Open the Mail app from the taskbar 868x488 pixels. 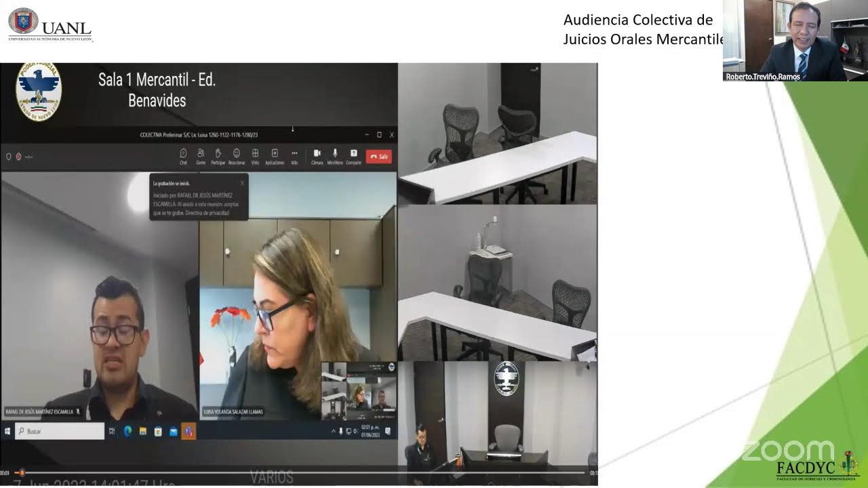[174, 431]
